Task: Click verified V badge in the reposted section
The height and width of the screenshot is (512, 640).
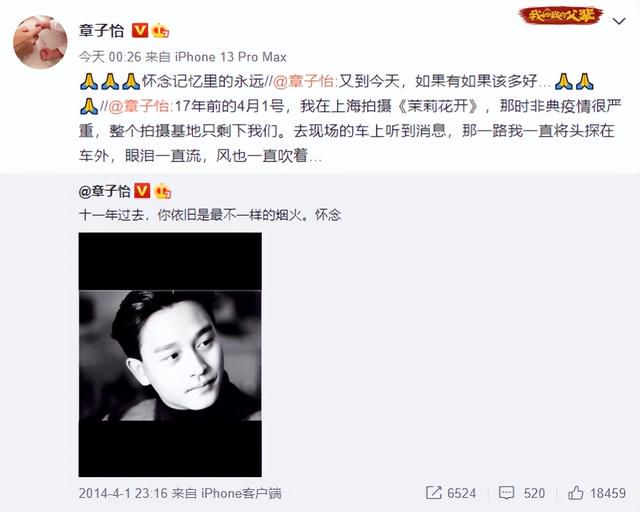Action: click(x=142, y=191)
